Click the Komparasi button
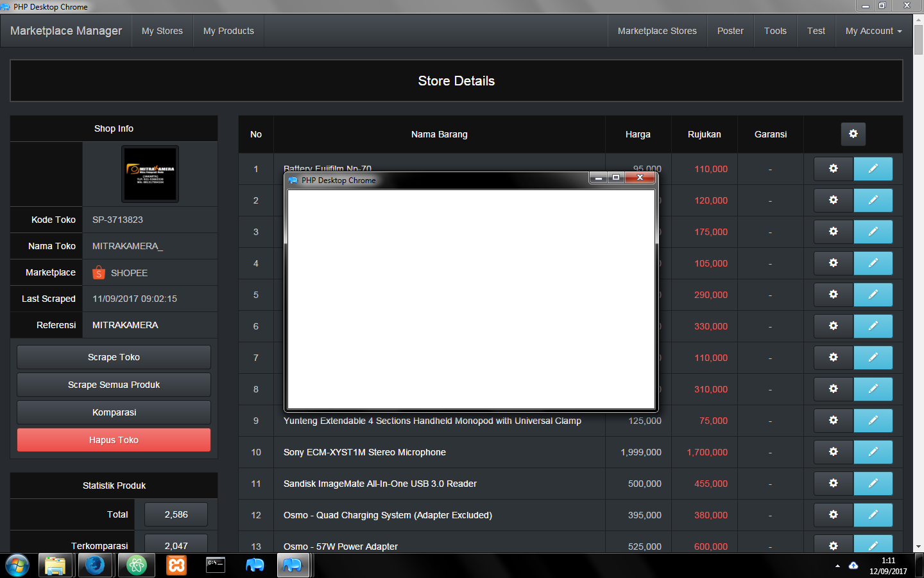The height and width of the screenshot is (578, 924). (x=114, y=412)
